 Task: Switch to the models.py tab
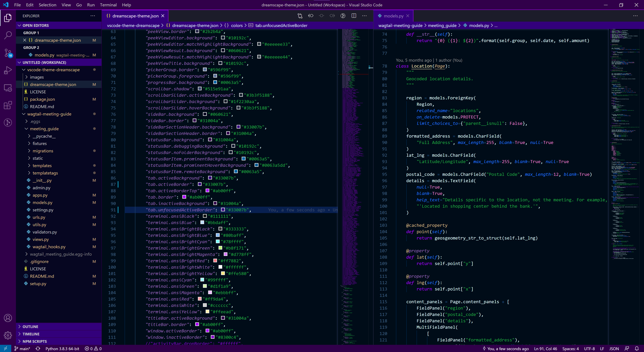tap(393, 16)
